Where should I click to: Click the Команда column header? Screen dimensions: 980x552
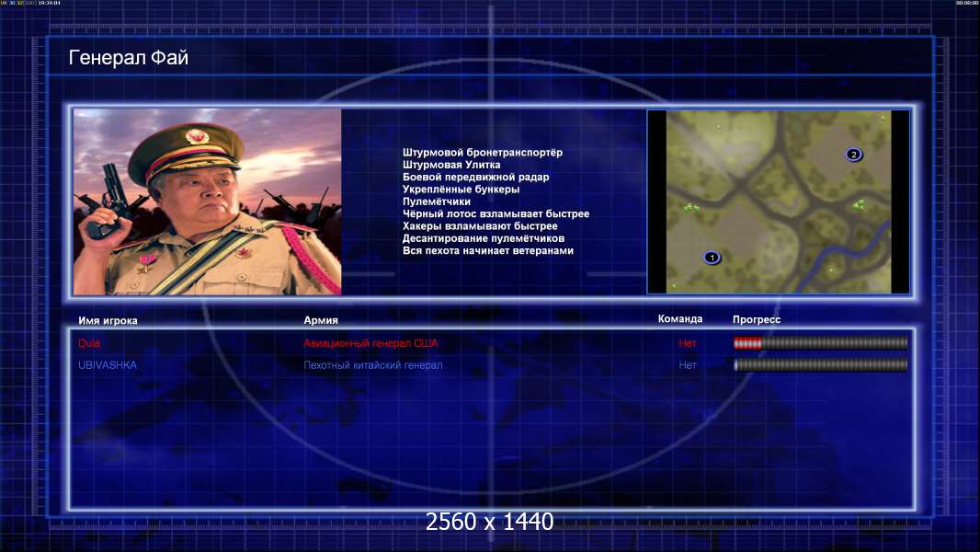pyautogui.click(x=680, y=319)
